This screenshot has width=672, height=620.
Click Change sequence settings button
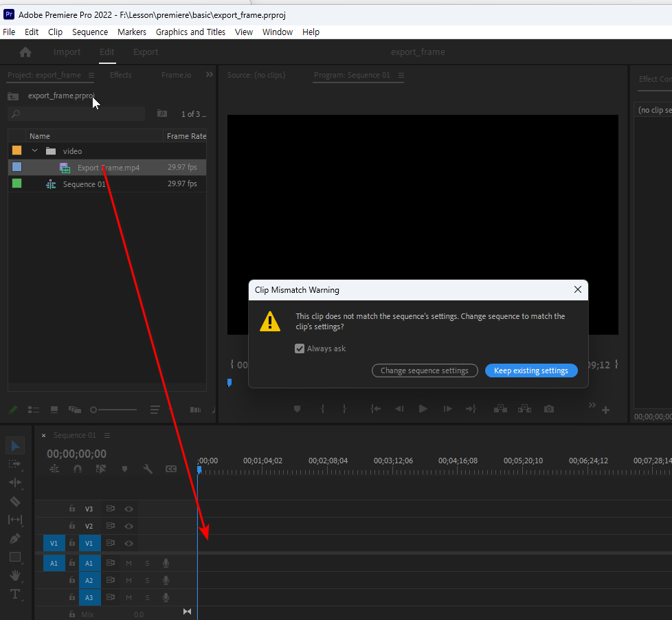(424, 370)
